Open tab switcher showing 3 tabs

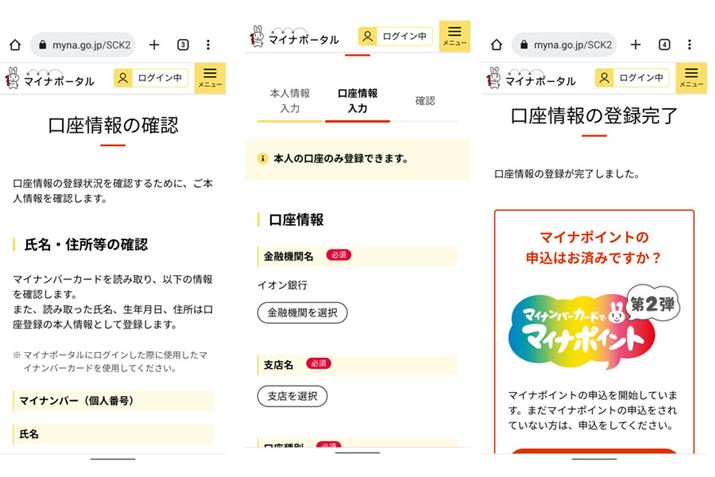pos(183,45)
